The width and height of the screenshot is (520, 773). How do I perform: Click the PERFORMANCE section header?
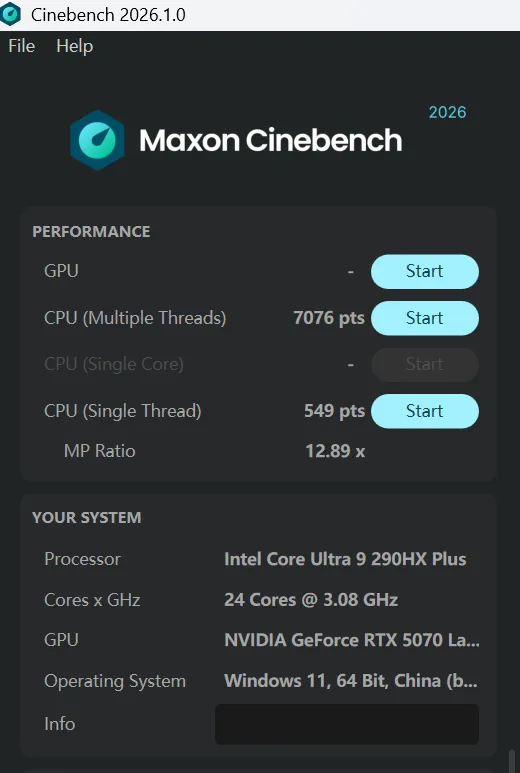(91, 232)
